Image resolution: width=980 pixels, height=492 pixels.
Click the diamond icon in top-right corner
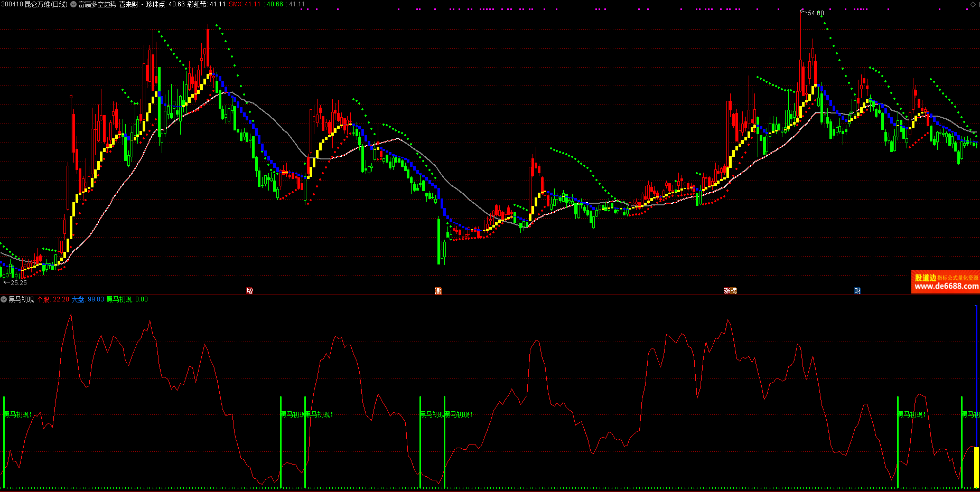pos(972,4)
